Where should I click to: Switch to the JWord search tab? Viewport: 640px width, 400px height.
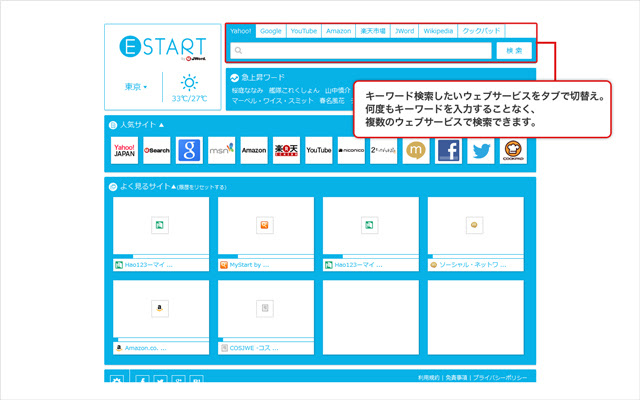(404, 31)
